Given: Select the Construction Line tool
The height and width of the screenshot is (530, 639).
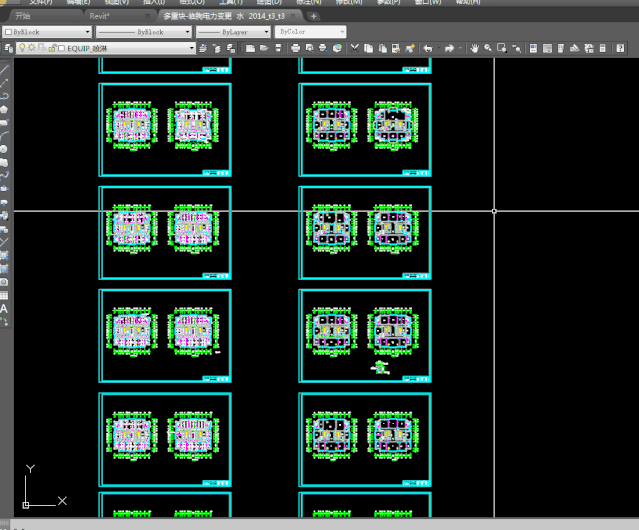Looking at the screenshot, I should tap(4, 83).
